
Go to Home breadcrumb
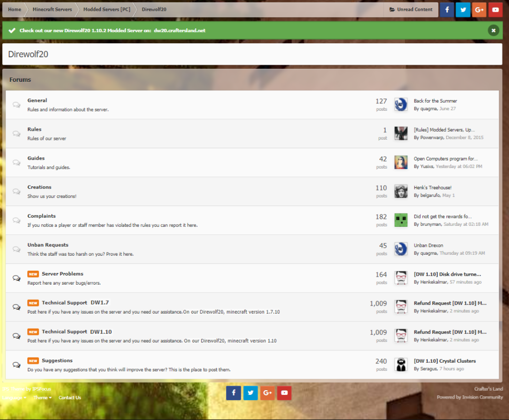[x=14, y=10]
